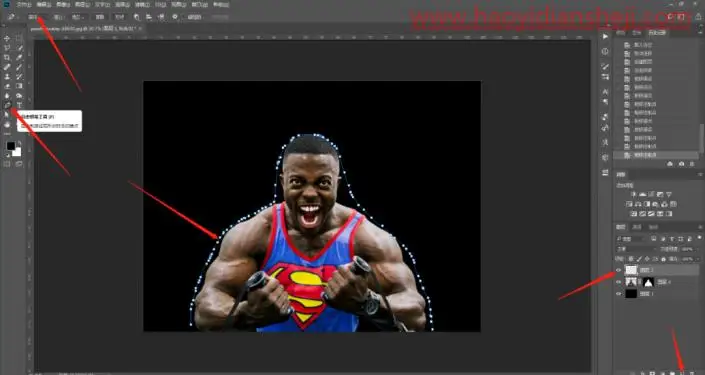
Task: Select the Move tool in the toolbox
Action: click(7, 38)
